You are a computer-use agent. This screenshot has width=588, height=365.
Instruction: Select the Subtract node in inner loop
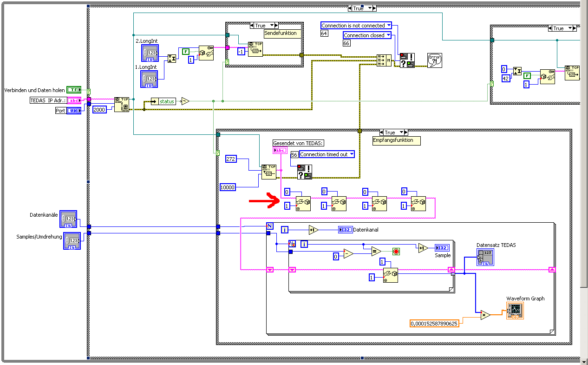pyautogui.click(x=348, y=253)
